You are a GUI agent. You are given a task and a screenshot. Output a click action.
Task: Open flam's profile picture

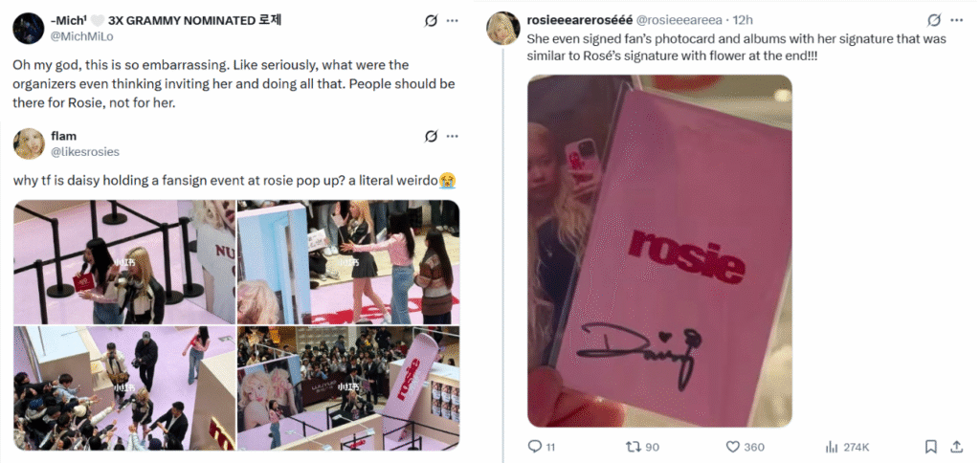tap(28, 143)
